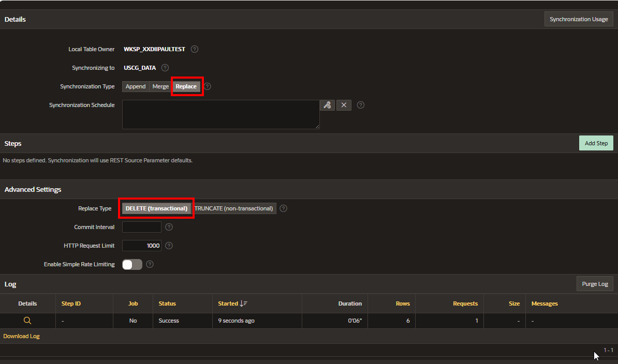Viewport: 618px width, 364px height.
Task: Open help for Synchronization Schedule
Action: pos(361,105)
